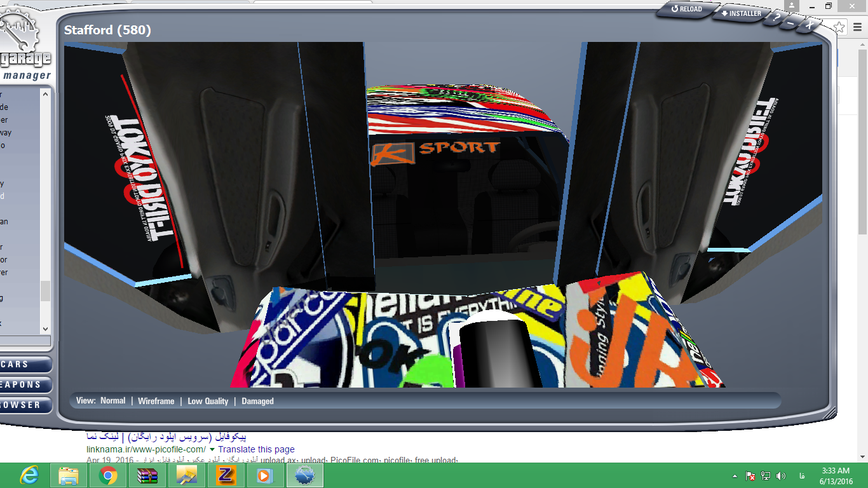Open the garage manager globe taskbar icon
This screenshot has height=488, width=868.
point(305,475)
